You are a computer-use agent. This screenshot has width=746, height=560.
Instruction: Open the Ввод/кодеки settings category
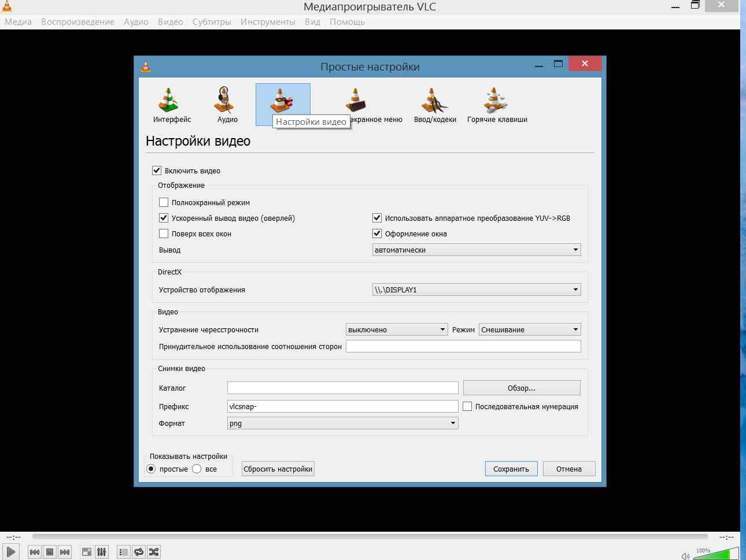tap(435, 105)
